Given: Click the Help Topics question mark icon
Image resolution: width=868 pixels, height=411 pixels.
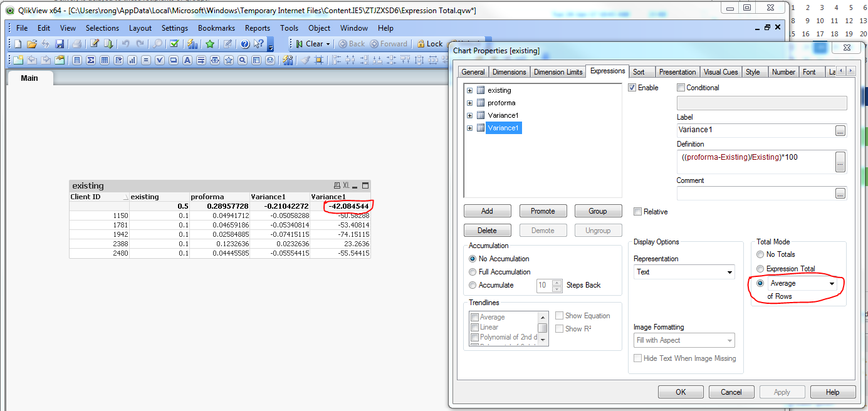Looking at the screenshot, I should 245,44.
